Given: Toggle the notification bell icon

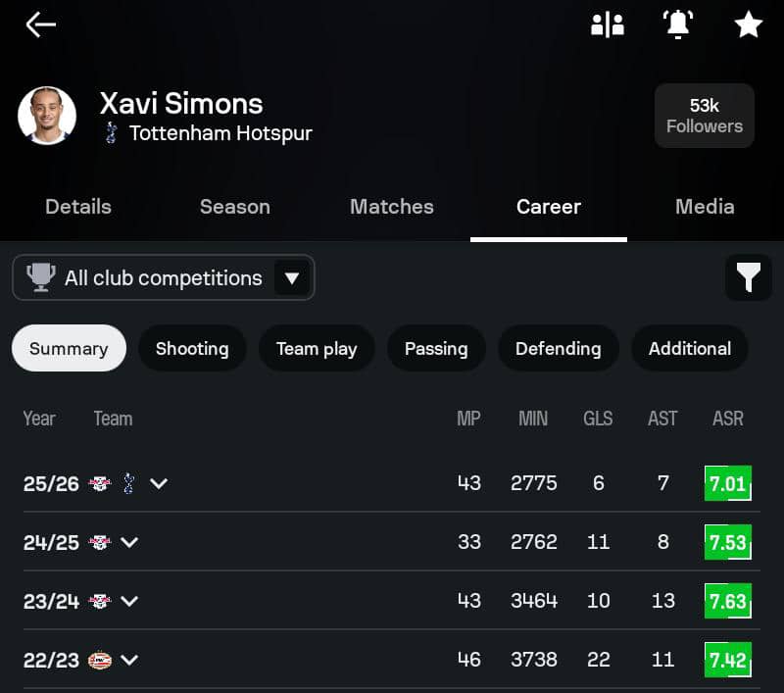Looking at the screenshot, I should 678,24.
